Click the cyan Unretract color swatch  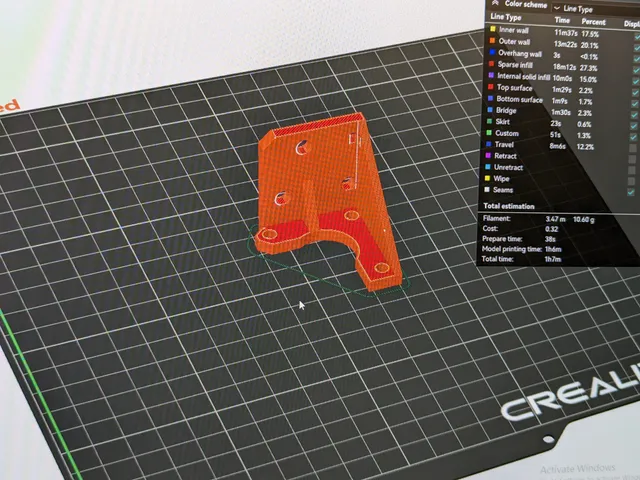click(487, 167)
